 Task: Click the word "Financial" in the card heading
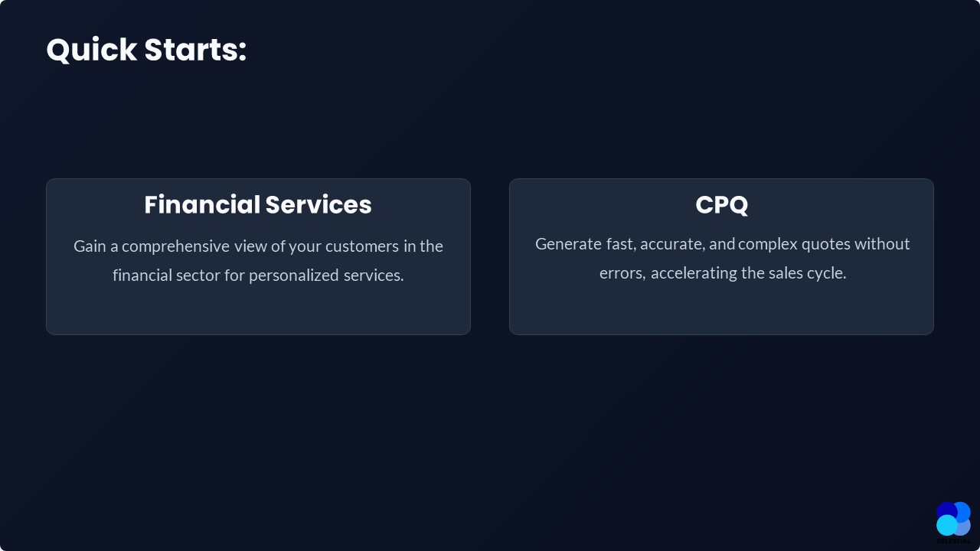[202, 205]
